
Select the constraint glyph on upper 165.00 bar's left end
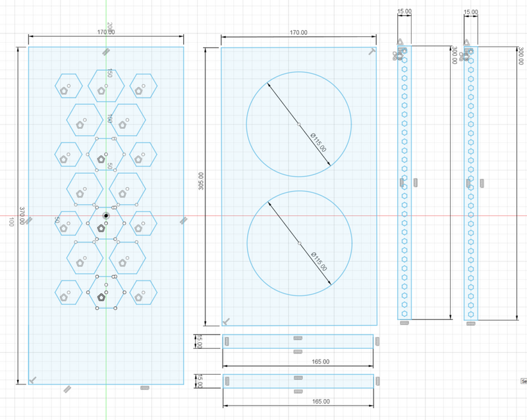227,342
